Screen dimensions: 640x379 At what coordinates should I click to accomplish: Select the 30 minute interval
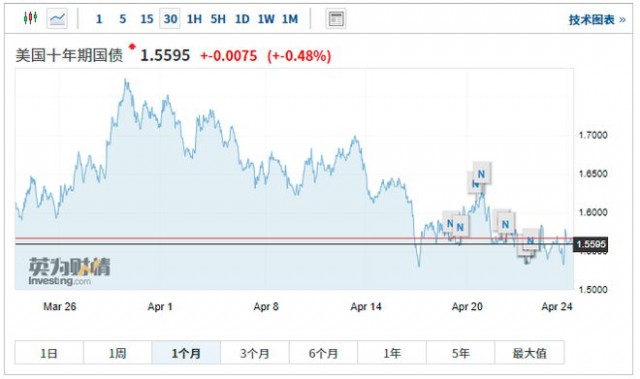170,19
